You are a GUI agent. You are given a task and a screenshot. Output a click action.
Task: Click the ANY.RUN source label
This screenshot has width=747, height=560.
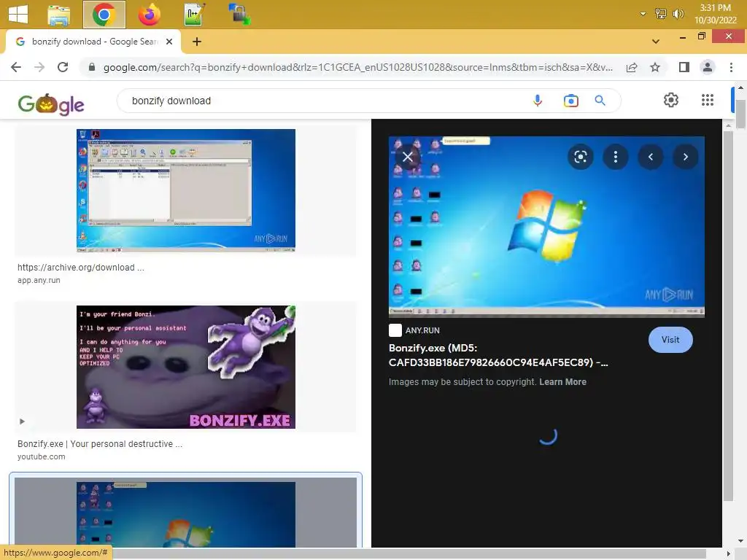[422, 330]
